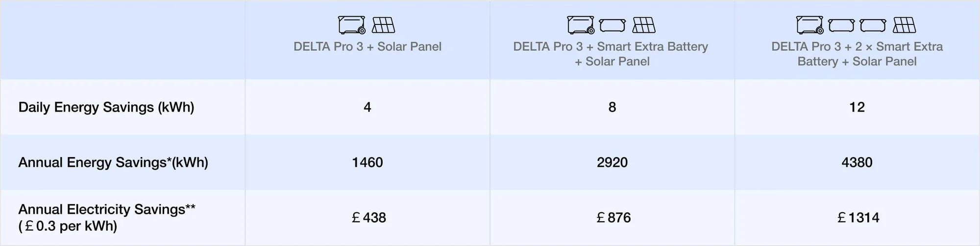Click the solar panel icon in the four-icon header group
Screen dimensions: 980x246
point(904,25)
